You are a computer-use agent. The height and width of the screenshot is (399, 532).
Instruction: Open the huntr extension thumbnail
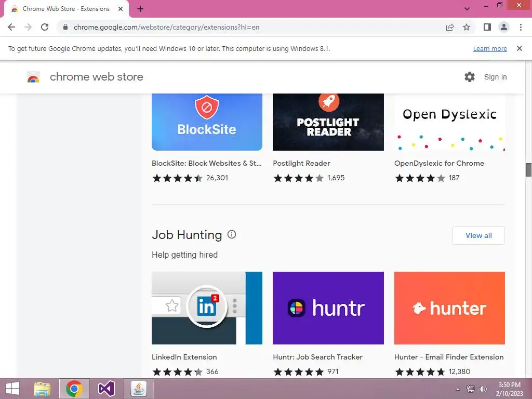(x=328, y=308)
